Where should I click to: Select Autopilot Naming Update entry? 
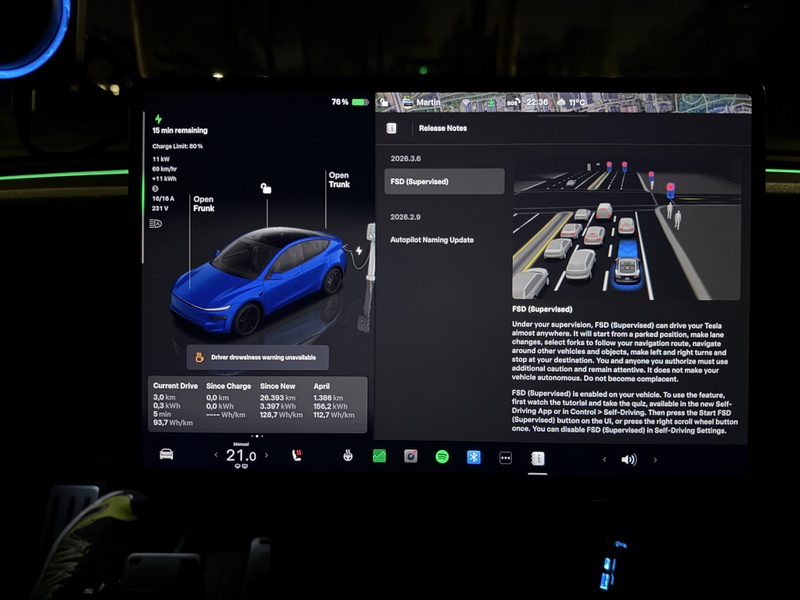[x=432, y=240]
